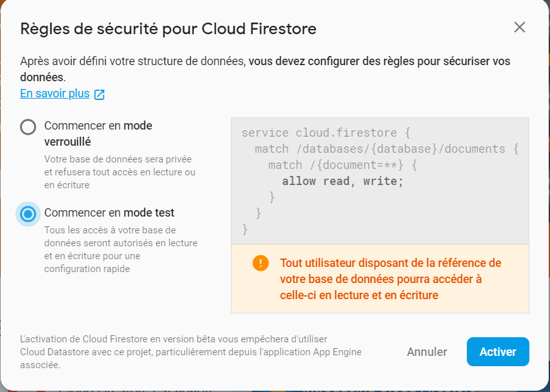
Task: Click the blue Activer button
Action: coord(498,351)
